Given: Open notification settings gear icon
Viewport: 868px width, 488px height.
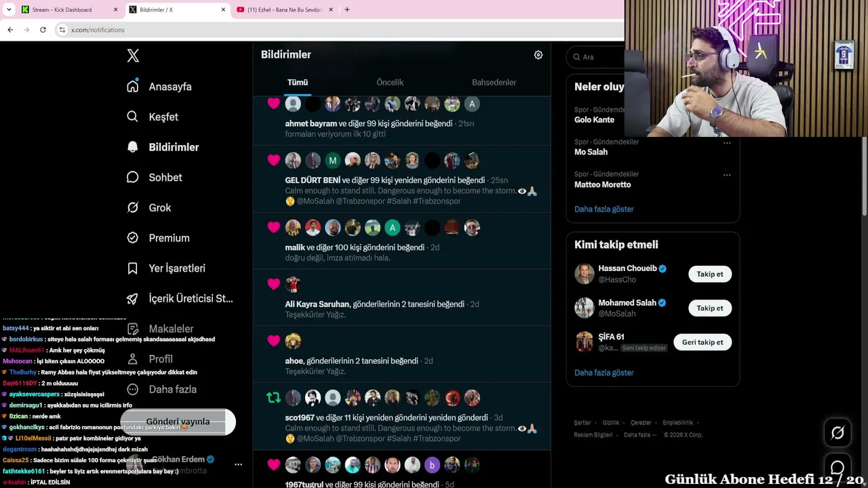Looking at the screenshot, I should point(538,55).
